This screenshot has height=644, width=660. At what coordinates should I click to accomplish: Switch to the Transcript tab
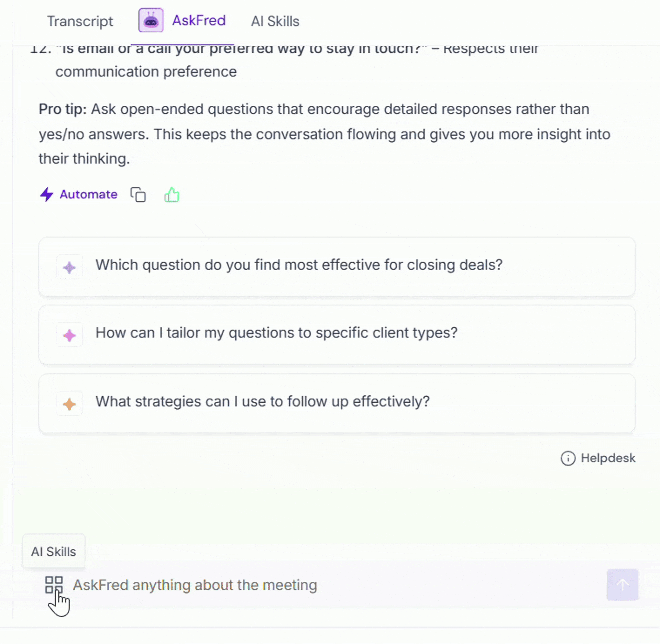click(x=80, y=21)
